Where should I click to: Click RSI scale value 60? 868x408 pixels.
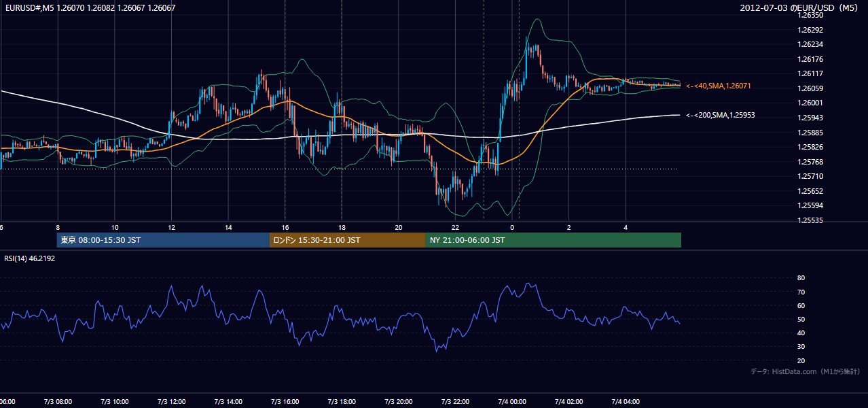coord(801,306)
